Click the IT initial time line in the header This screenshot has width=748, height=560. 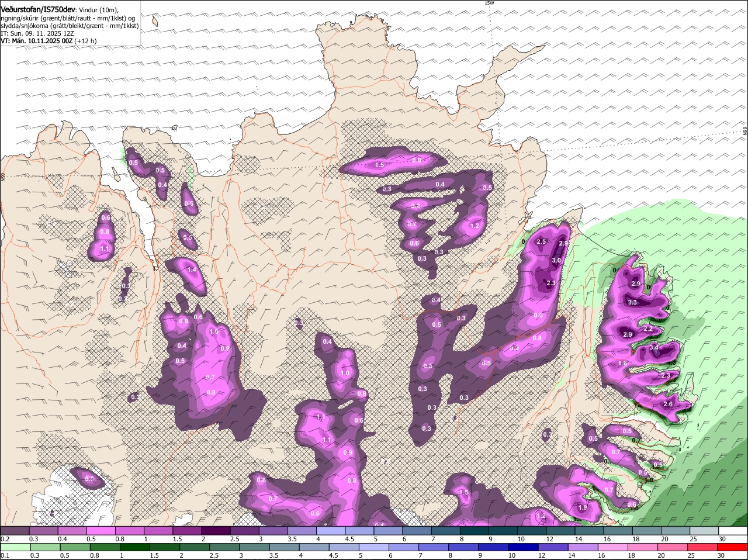pyautogui.click(x=37, y=33)
